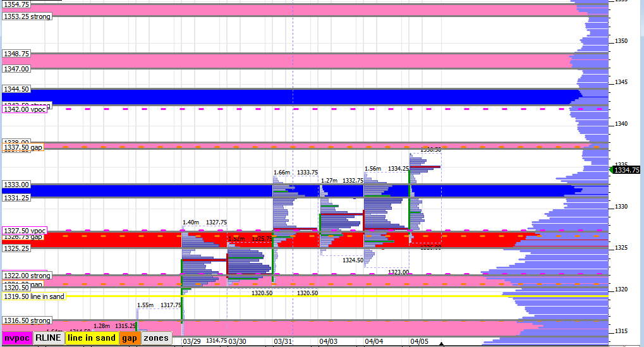Click the 1348.75 level label
This screenshot has height=347, width=644.
[16, 54]
